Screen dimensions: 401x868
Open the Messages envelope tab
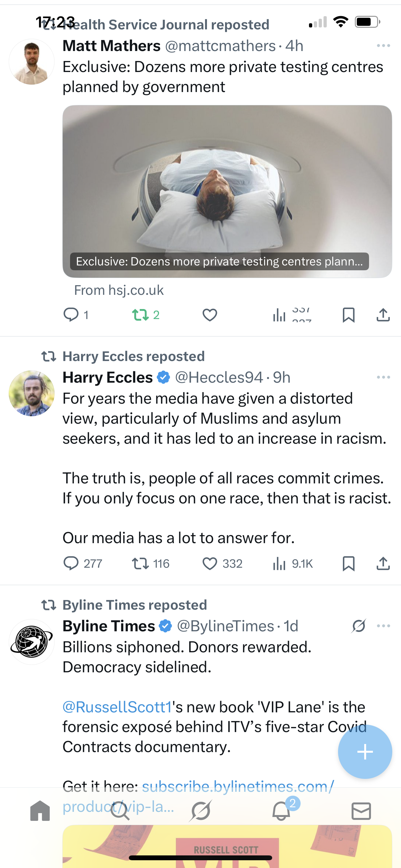click(x=361, y=811)
